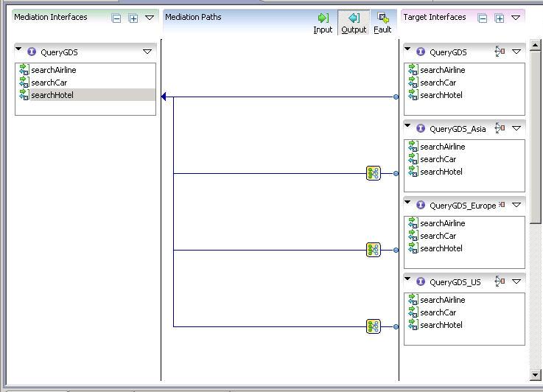The width and height of the screenshot is (543, 392).
Task: Select searchAirline in mediation QueryGDS
Action: click(x=53, y=70)
